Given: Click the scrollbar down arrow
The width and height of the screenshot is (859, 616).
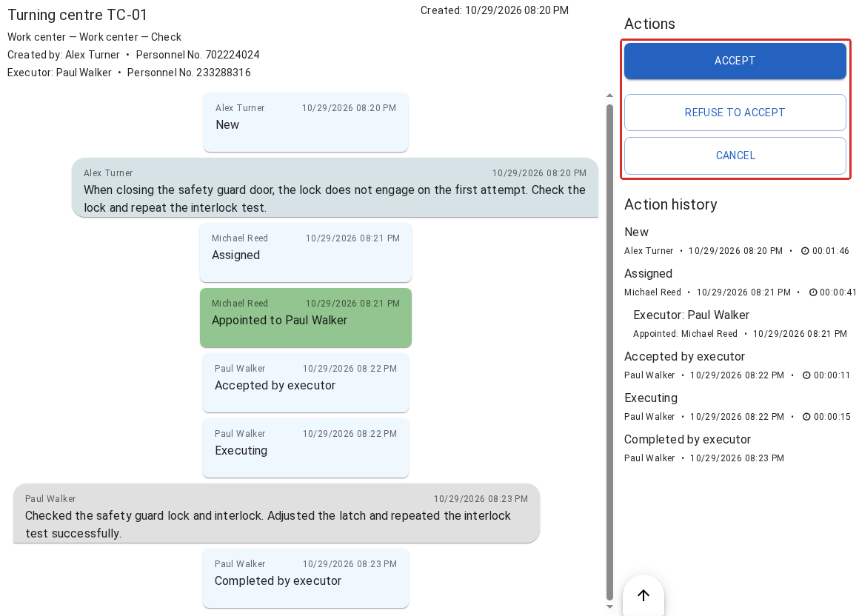Looking at the screenshot, I should point(609,606).
